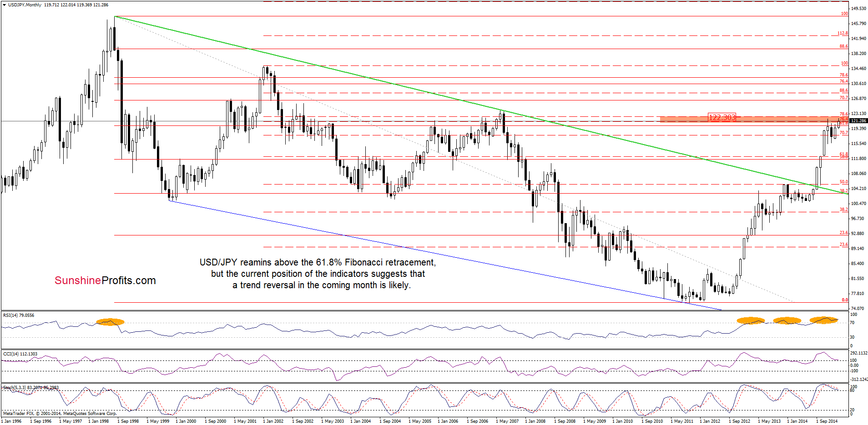Click the CCI scale value -312.1242

(859, 380)
